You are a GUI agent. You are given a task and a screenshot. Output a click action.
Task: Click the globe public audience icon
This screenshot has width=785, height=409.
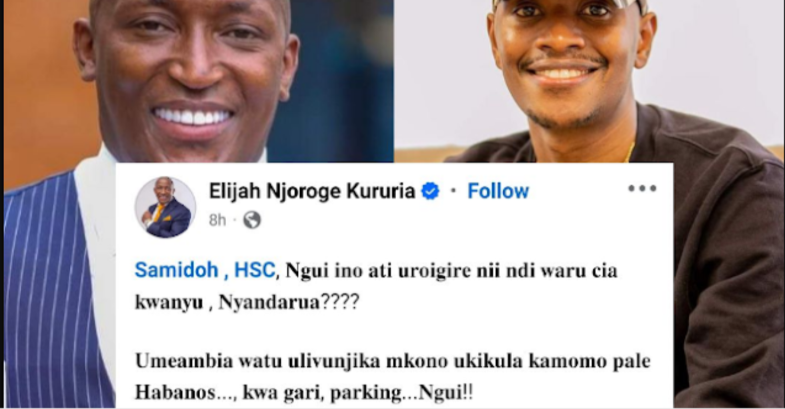click(x=252, y=220)
